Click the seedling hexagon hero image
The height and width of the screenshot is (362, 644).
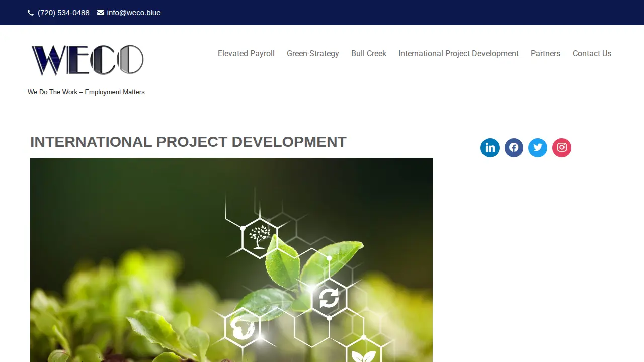[231, 260]
